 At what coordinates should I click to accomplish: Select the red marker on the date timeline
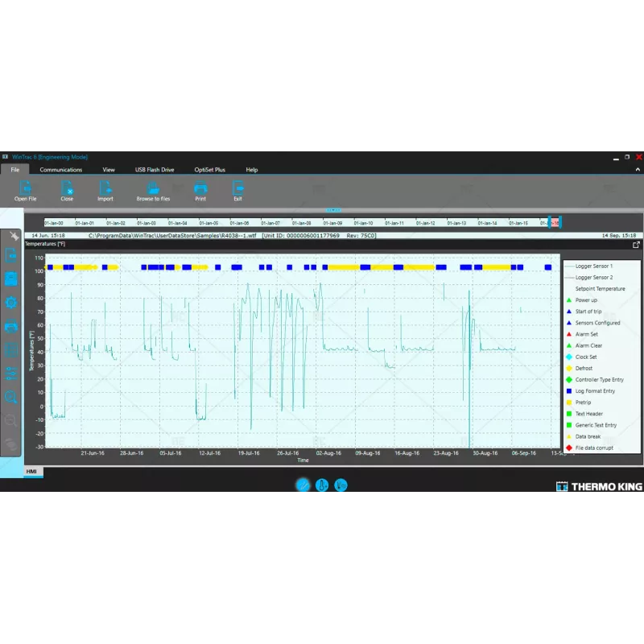coord(555,221)
